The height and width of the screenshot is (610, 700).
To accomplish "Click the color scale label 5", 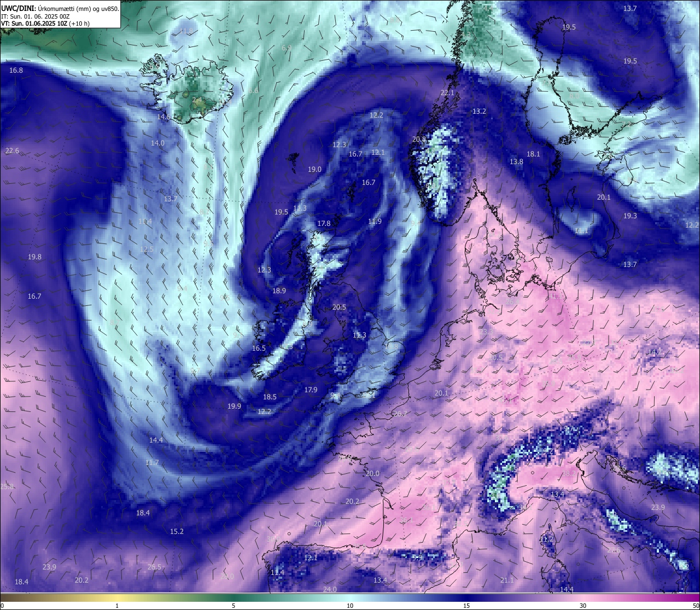I will click(x=234, y=606).
